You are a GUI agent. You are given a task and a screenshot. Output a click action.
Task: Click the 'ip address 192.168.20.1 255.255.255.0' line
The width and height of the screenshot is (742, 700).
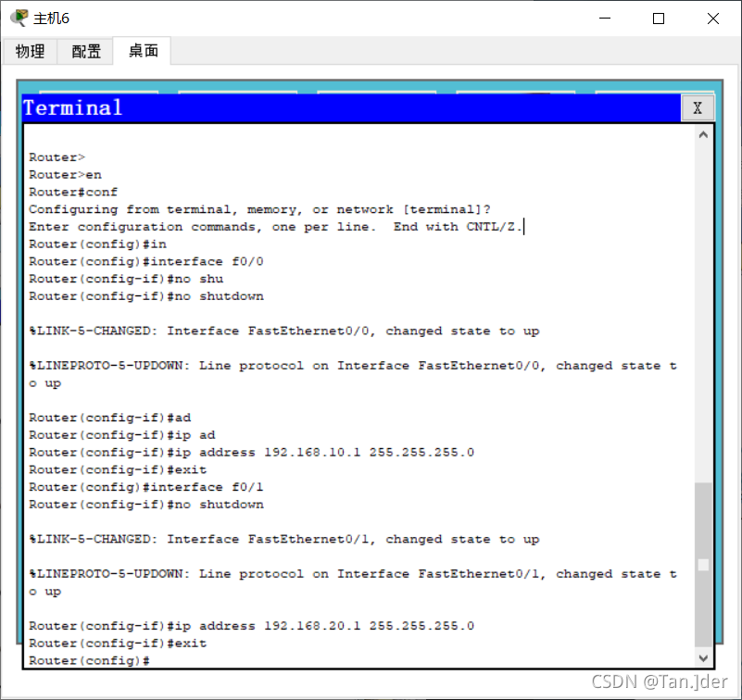click(251, 626)
